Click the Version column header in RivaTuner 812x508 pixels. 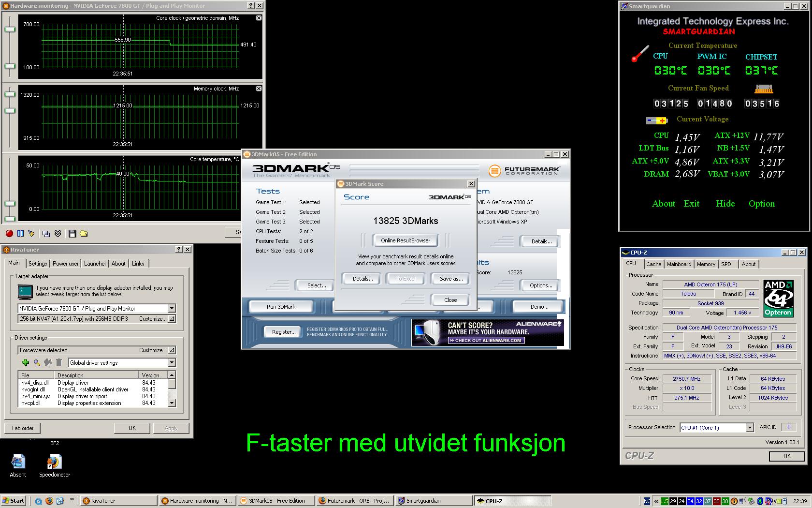pos(153,375)
